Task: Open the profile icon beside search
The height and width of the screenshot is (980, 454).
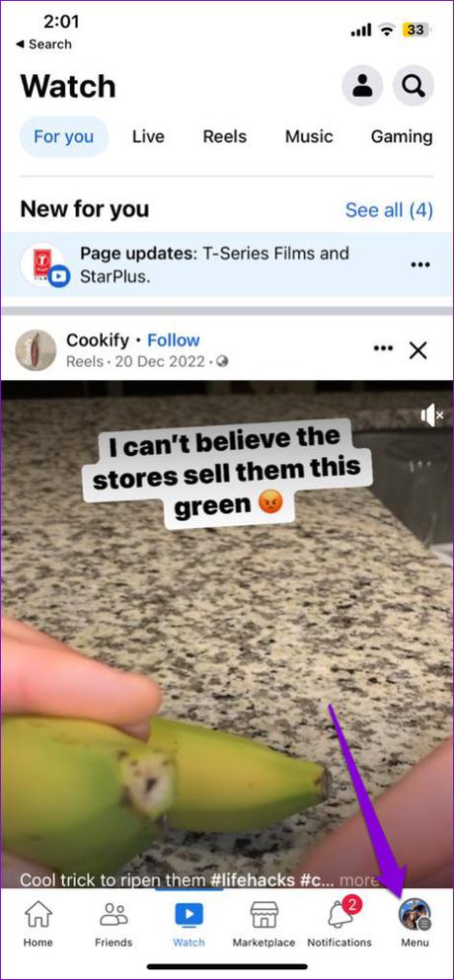Action: pos(362,86)
